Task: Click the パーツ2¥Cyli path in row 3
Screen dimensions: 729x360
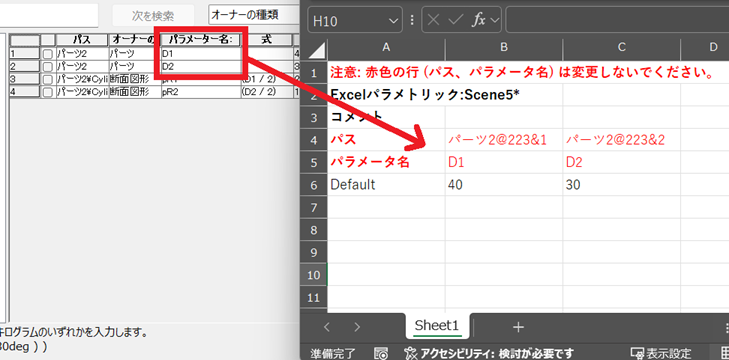Action: (x=81, y=79)
